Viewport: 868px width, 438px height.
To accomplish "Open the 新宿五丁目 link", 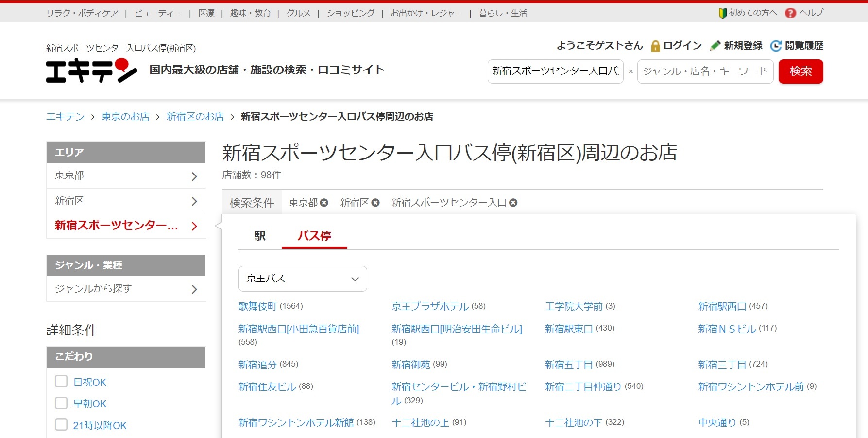I will 569,365.
